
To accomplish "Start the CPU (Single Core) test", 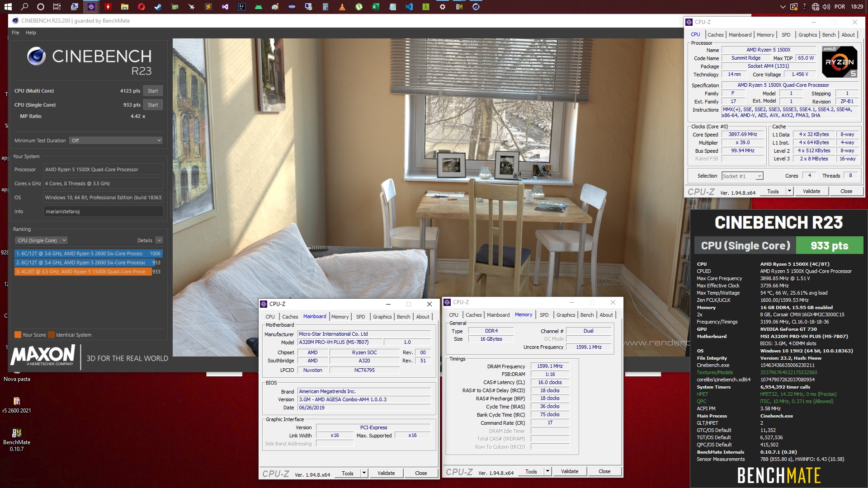I will tap(153, 105).
